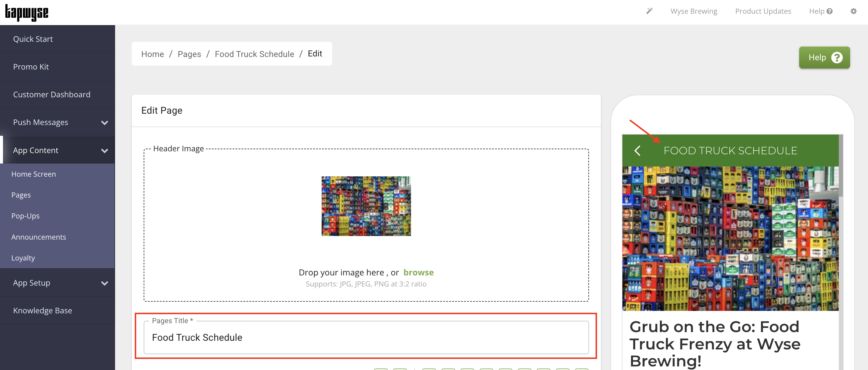Expand the Push Messages menu chevron

(x=105, y=123)
